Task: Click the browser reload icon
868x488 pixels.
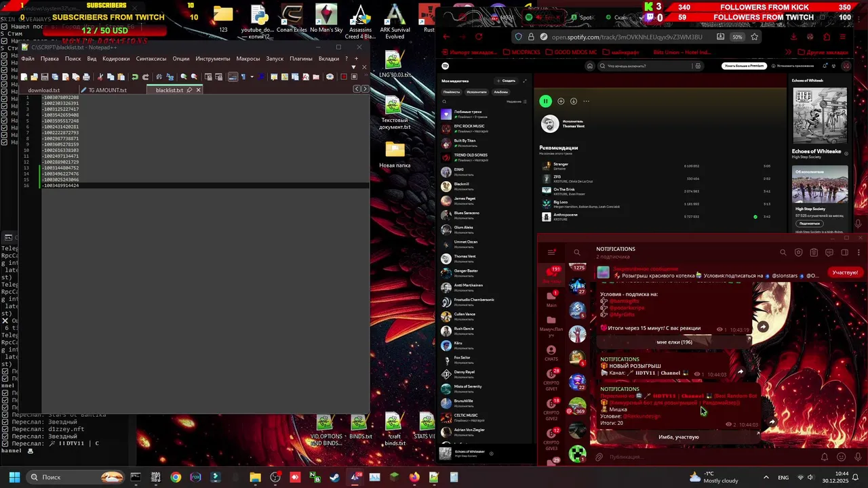Action: (x=479, y=37)
